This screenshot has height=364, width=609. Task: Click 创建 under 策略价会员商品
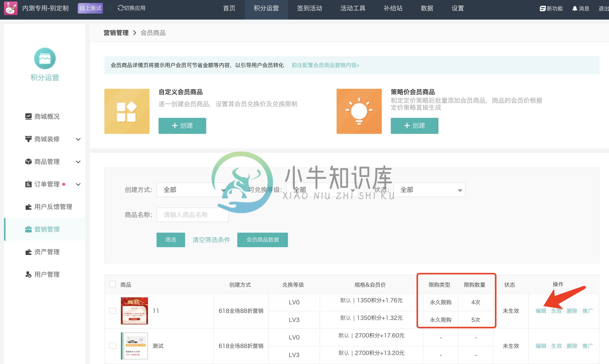point(415,126)
